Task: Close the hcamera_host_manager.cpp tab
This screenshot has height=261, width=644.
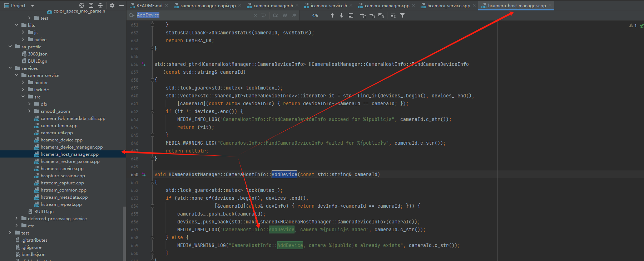Action: [550, 5]
